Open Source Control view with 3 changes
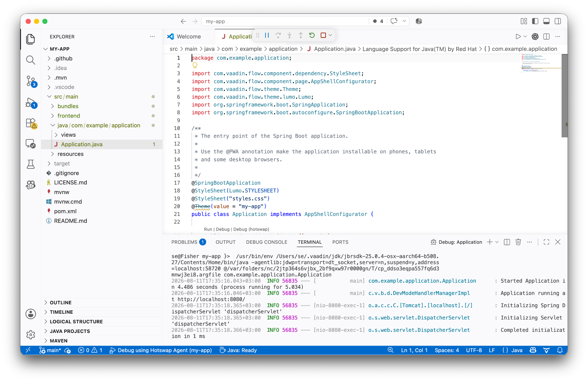The image size is (588, 382). [x=30, y=81]
